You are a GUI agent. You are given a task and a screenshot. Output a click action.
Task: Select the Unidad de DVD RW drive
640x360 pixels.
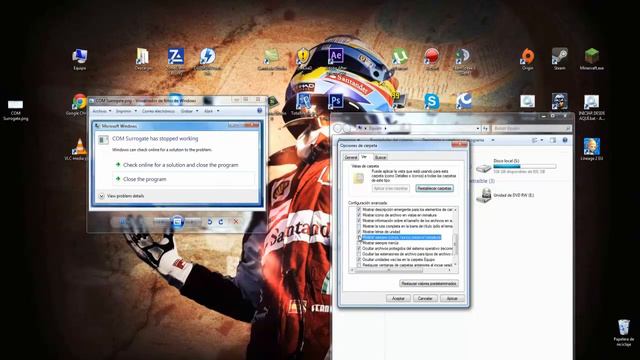pyautogui.click(x=506, y=195)
